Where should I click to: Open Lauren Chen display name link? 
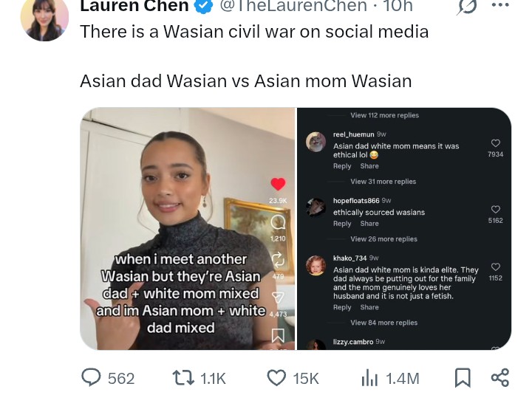pyautogui.click(x=134, y=5)
